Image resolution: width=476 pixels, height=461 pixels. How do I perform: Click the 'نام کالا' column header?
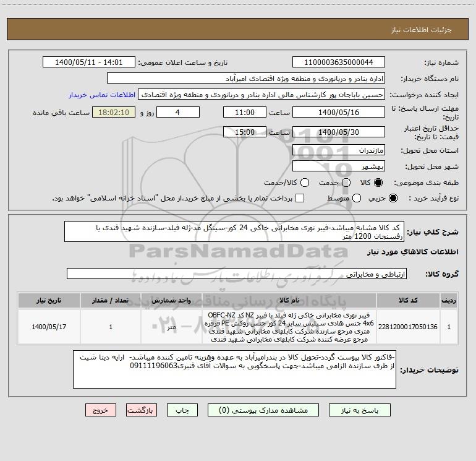(x=289, y=300)
